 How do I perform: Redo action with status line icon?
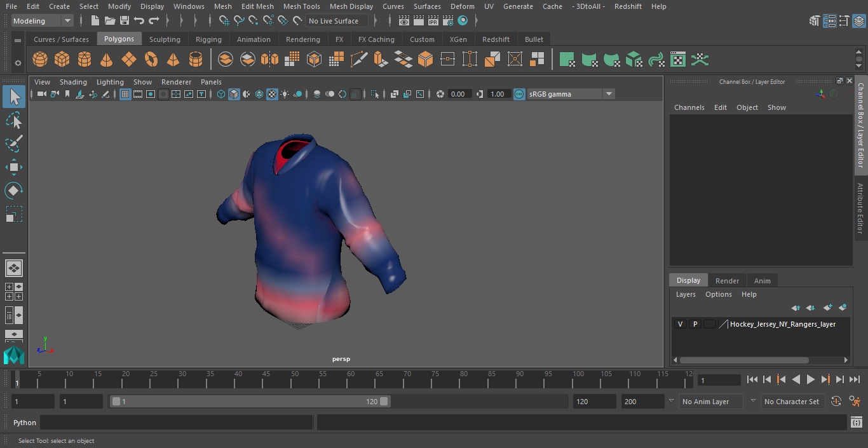click(154, 21)
